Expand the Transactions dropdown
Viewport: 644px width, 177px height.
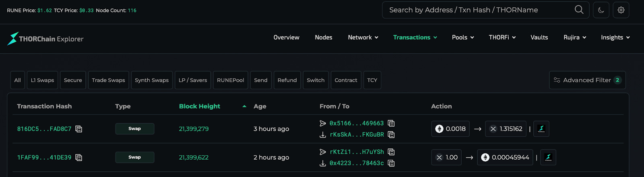coord(415,37)
